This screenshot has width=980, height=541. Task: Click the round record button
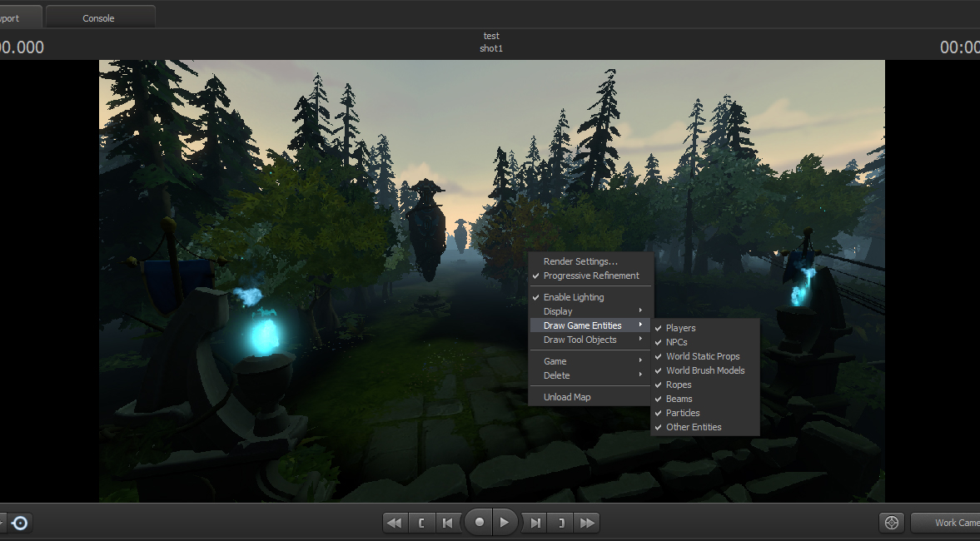click(480, 522)
